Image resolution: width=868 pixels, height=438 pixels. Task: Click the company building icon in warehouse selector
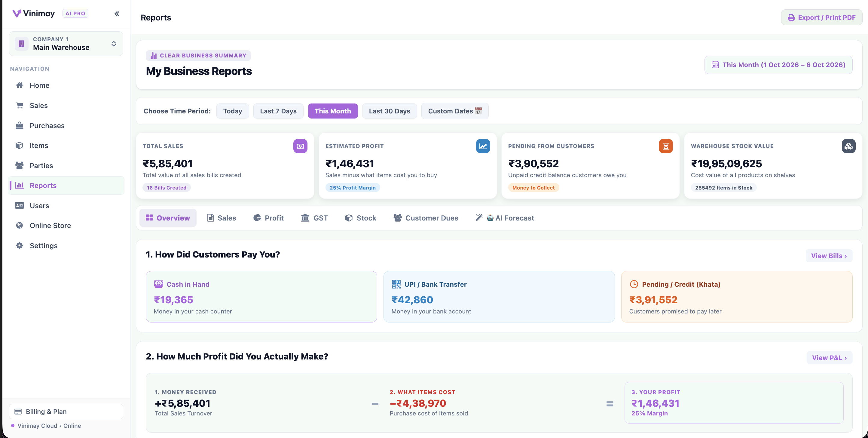(x=22, y=44)
